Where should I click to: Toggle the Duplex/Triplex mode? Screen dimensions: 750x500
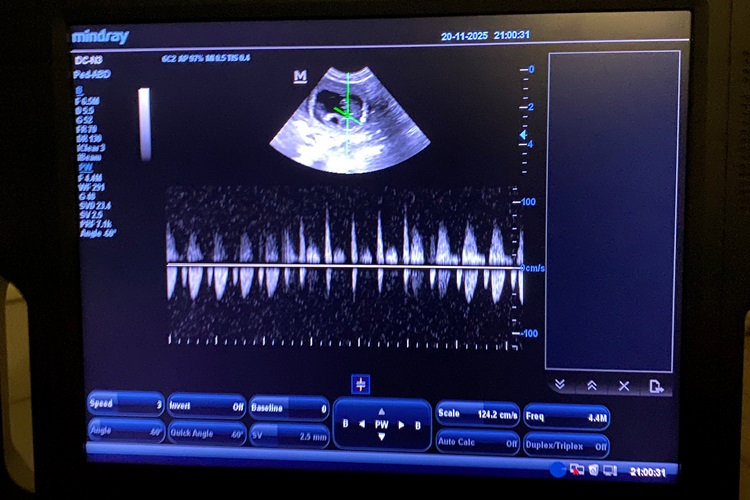pyautogui.click(x=565, y=444)
